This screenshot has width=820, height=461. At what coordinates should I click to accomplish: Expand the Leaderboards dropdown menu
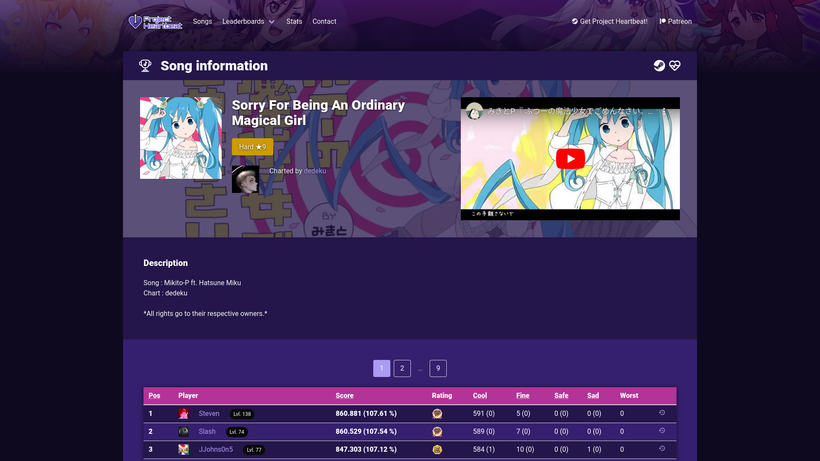248,21
